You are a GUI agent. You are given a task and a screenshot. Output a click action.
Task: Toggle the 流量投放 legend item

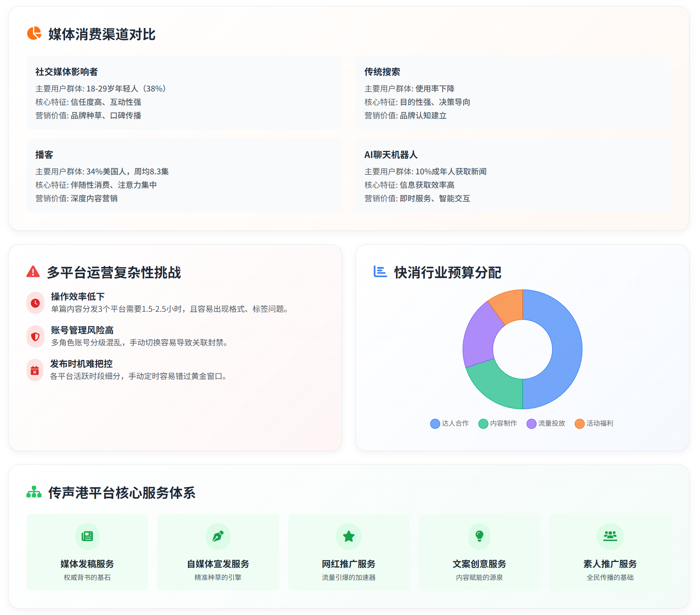click(546, 423)
